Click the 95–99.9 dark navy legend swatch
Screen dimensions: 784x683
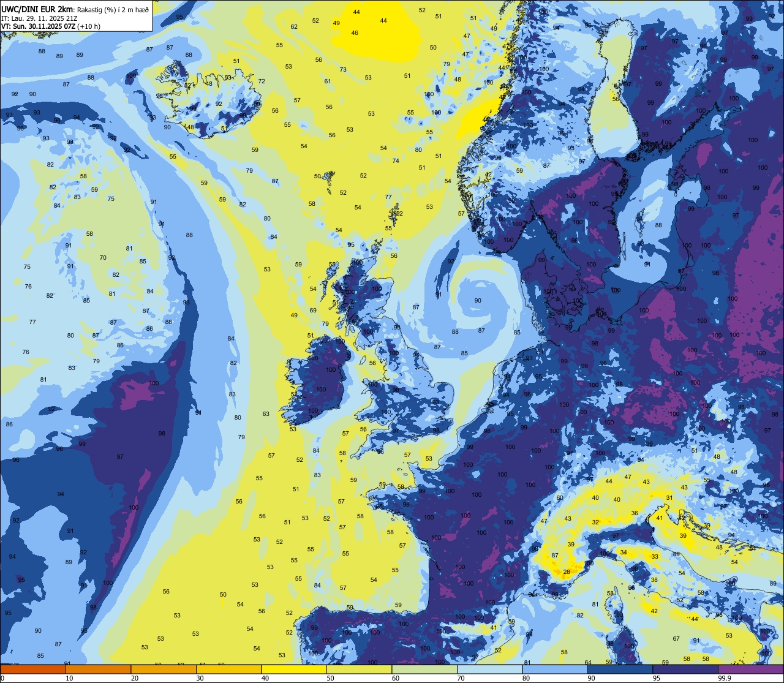[685, 670]
